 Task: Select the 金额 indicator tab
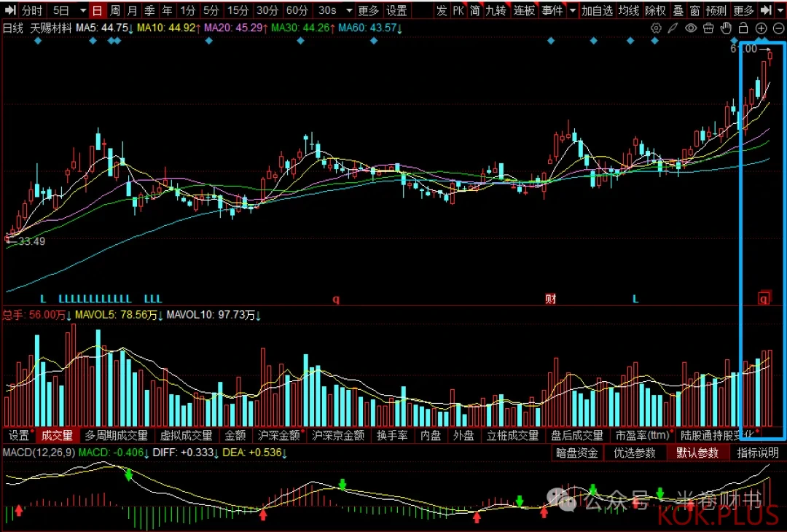click(x=235, y=435)
